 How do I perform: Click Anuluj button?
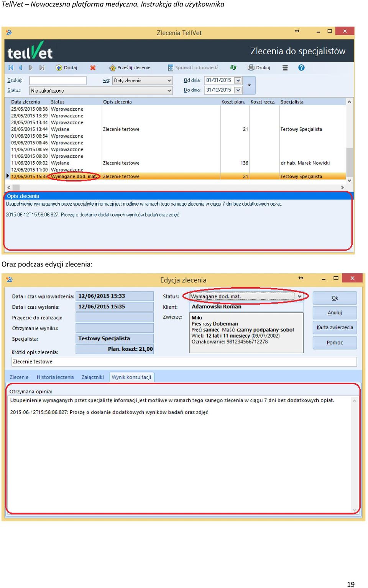pyautogui.click(x=335, y=313)
